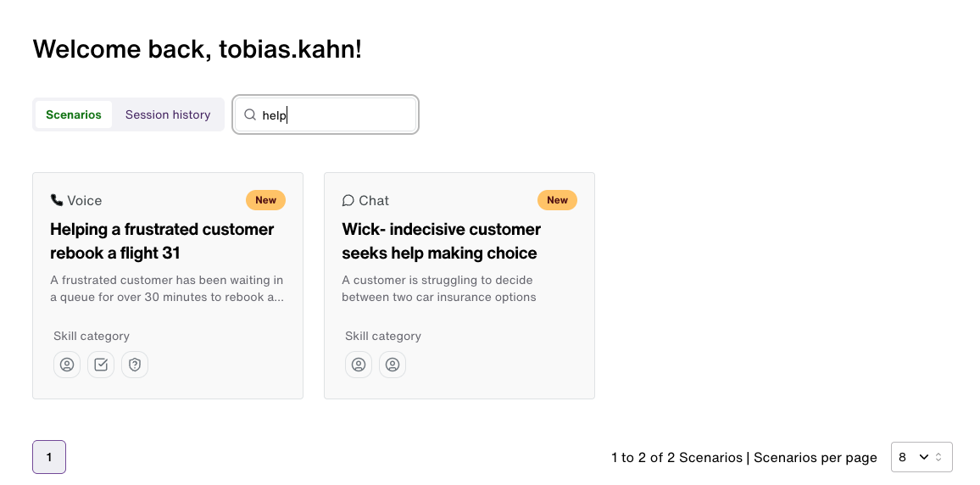The image size is (980, 485).
Task: Click the stepper arrows beside 8
Action: coord(938,457)
